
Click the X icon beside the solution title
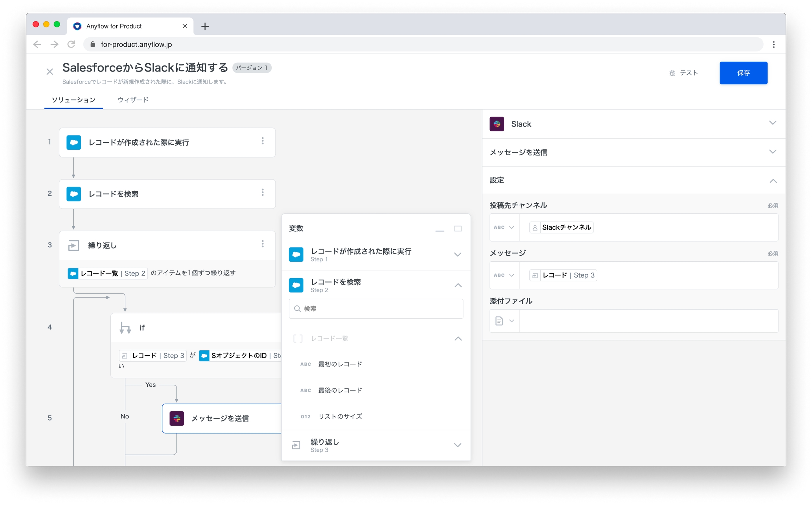pyautogui.click(x=50, y=72)
